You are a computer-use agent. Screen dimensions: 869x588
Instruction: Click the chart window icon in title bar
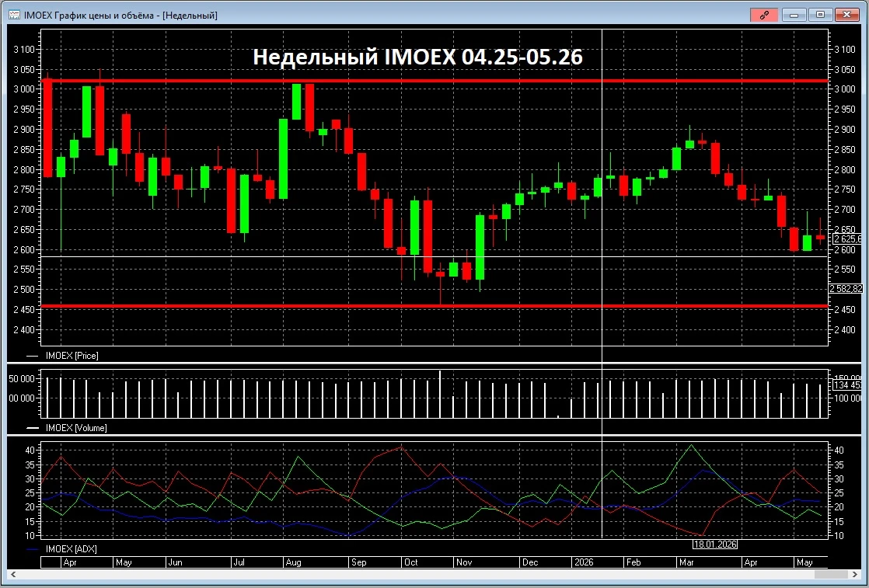[x=15, y=15]
